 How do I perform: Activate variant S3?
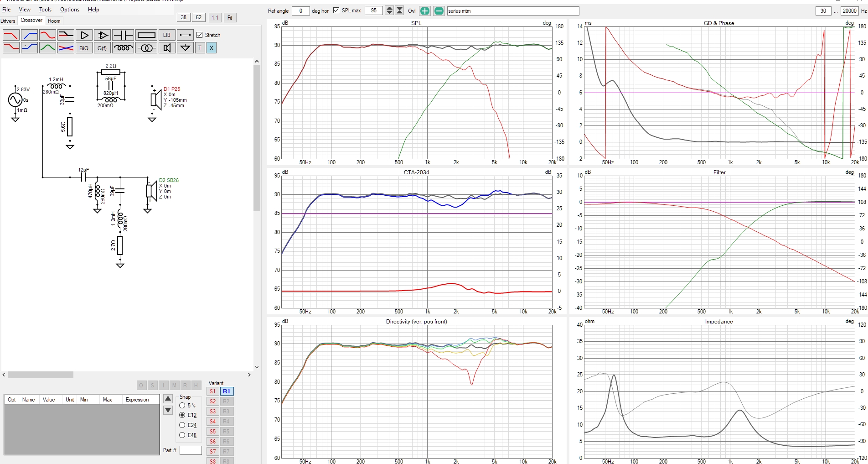(x=212, y=412)
